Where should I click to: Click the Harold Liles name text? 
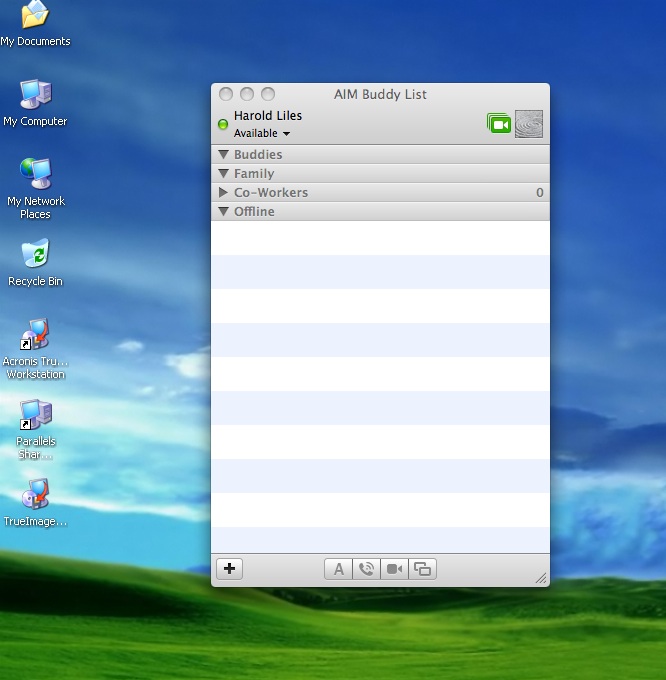point(268,115)
